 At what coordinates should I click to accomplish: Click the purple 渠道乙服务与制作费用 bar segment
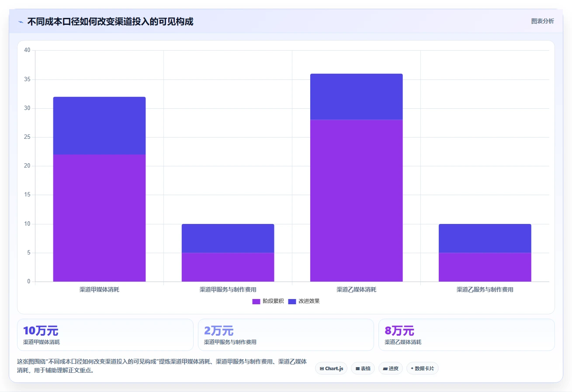coord(485,267)
